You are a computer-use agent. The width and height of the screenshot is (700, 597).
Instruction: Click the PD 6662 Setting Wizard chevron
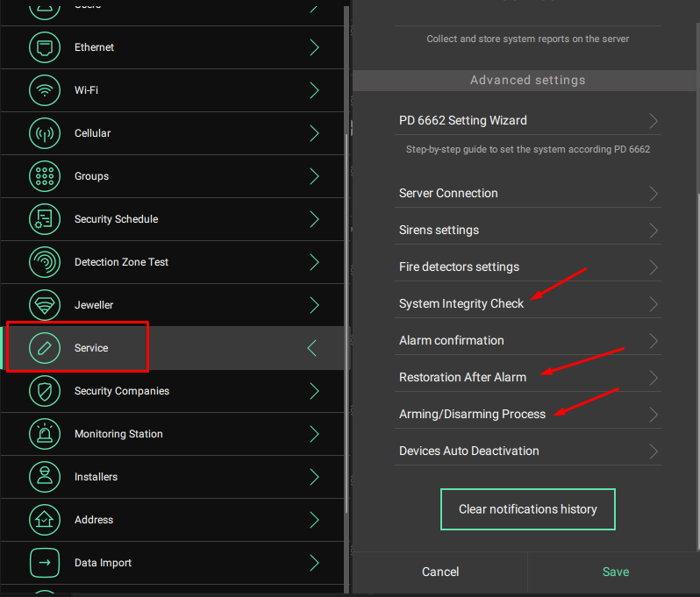click(x=654, y=120)
